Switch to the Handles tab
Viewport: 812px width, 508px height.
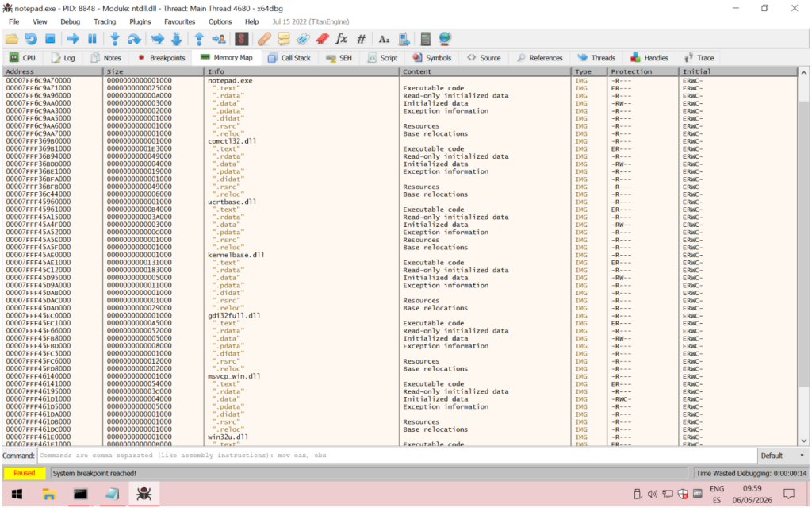649,57
